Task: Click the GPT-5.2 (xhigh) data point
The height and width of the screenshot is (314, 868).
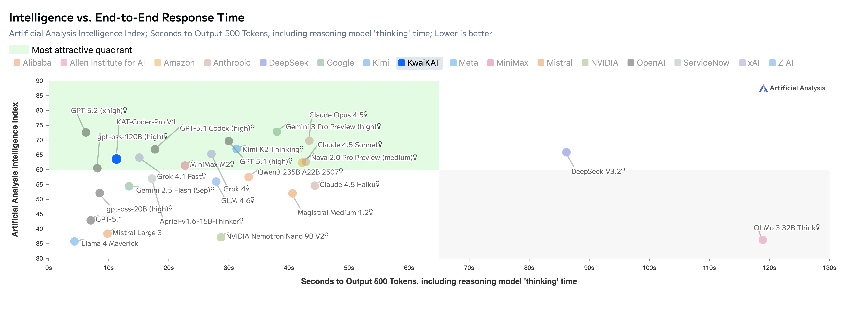Action: (86, 132)
